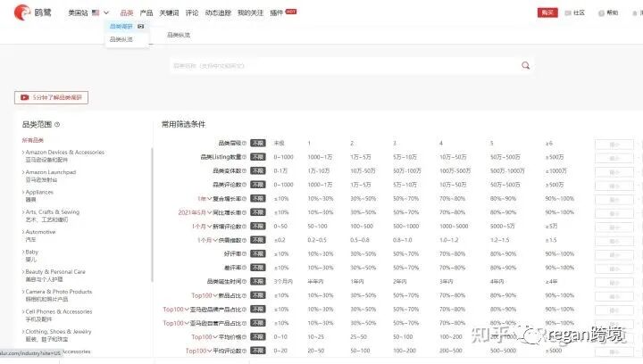Select the Camera & Photo Products category
This screenshot has height=364, width=643.
click(59, 295)
